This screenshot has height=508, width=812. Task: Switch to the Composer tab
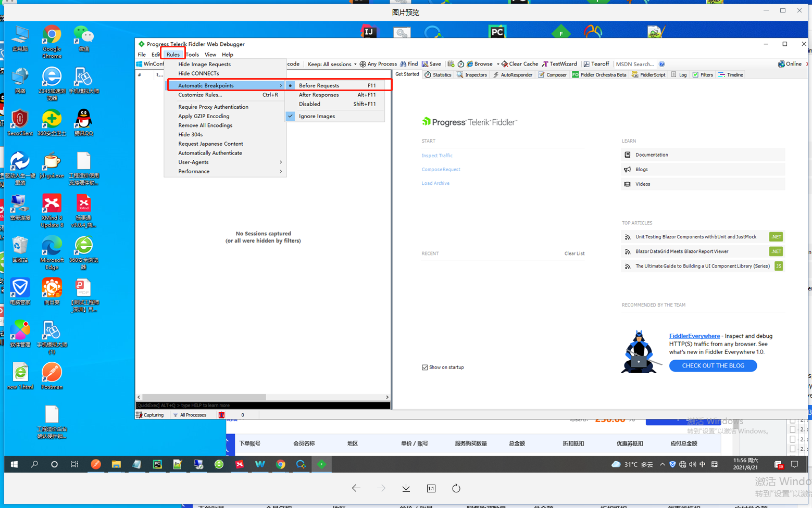552,75
